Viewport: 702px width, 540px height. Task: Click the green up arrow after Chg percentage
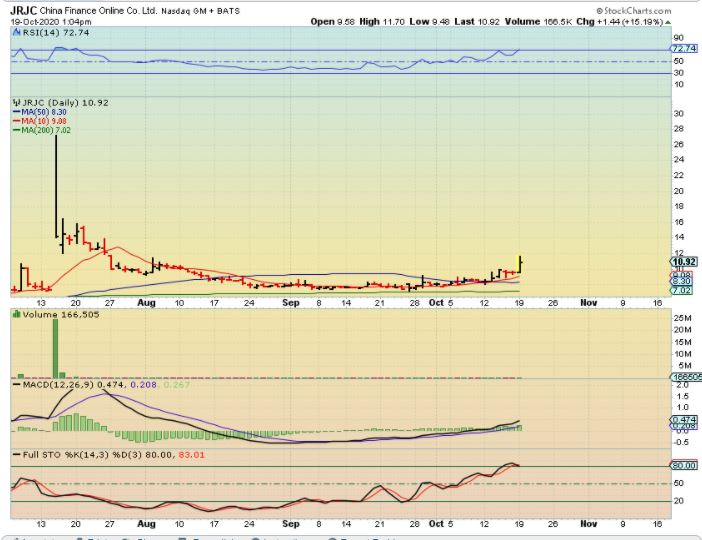pos(668,22)
